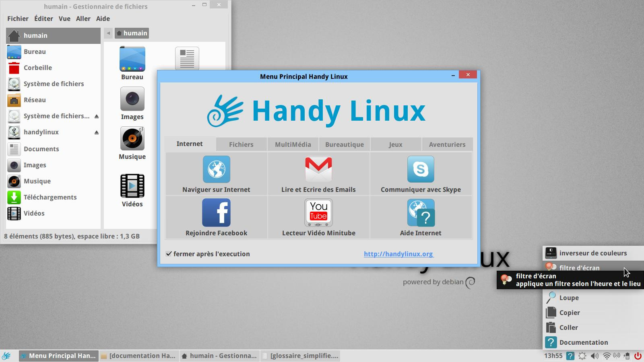The image size is (644, 362).
Task: Open the Wi-Fi network tray icon
Action: (x=607, y=356)
